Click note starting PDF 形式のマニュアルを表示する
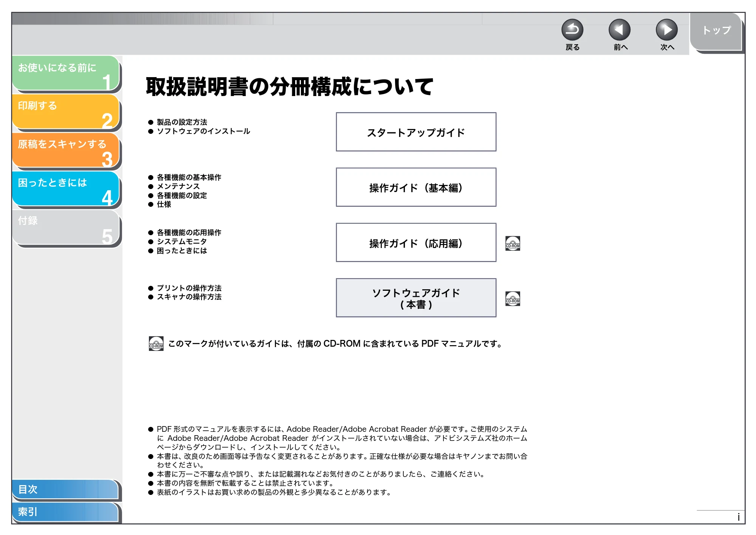The height and width of the screenshot is (535, 756). click(342, 438)
